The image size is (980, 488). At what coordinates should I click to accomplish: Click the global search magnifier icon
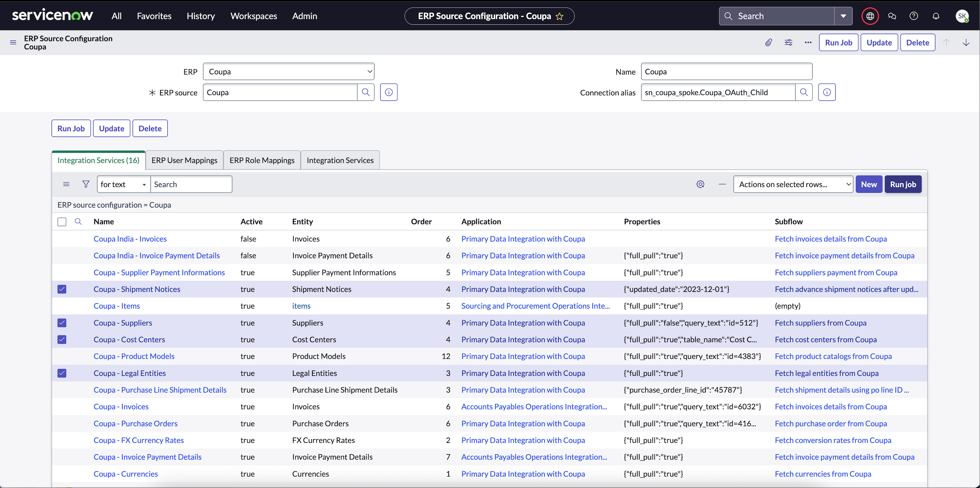tap(728, 16)
